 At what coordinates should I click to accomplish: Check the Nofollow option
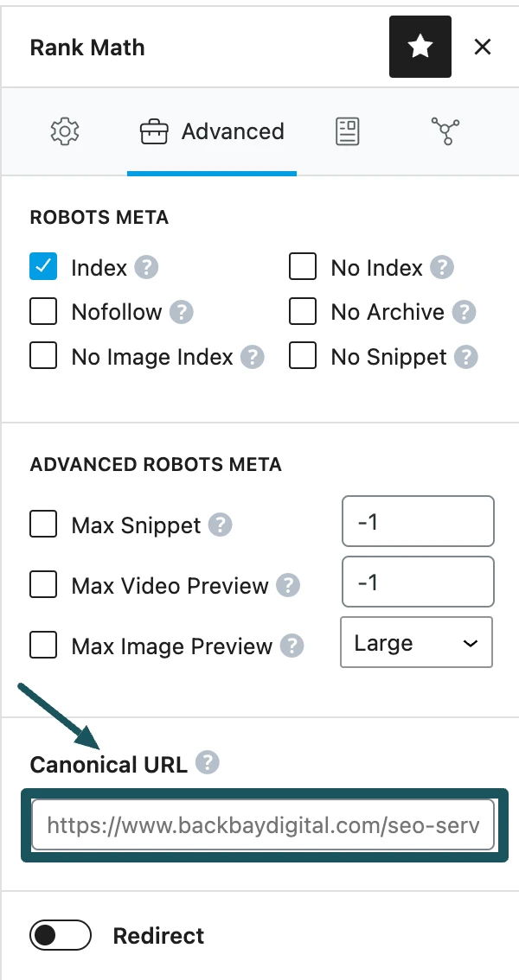[43, 312]
